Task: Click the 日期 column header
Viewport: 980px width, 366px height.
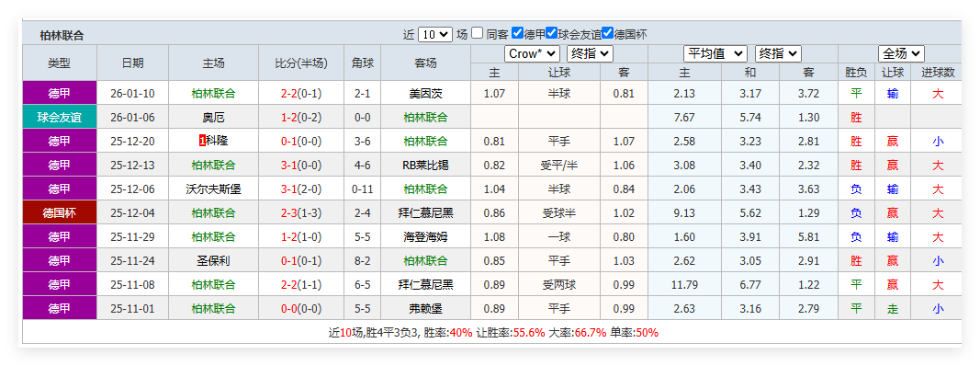Action: click(132, 63)
